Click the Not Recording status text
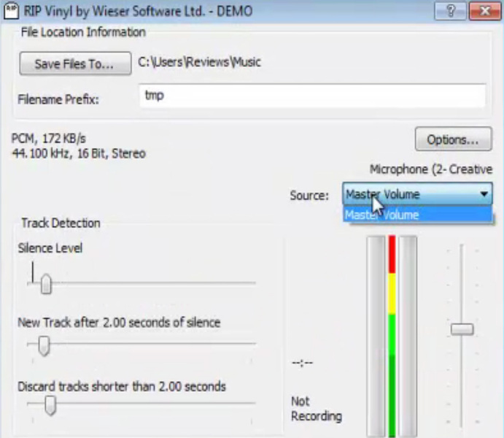 (317, 408)
